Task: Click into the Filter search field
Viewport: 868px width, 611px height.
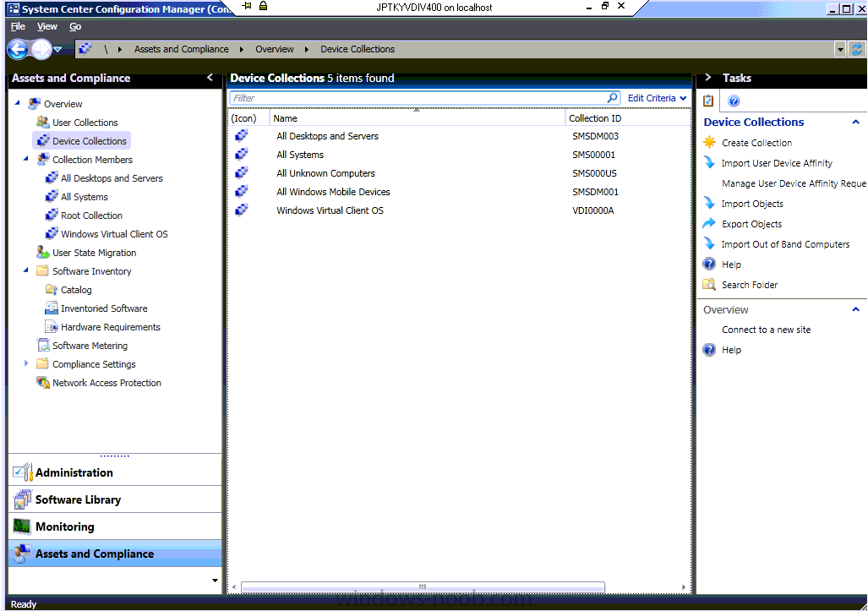Action: coord(419,98)
